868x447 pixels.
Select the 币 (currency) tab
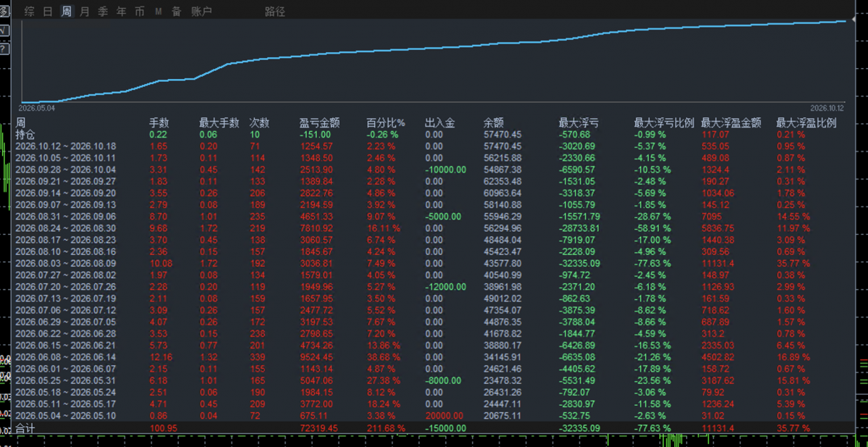tap(140, 11)
